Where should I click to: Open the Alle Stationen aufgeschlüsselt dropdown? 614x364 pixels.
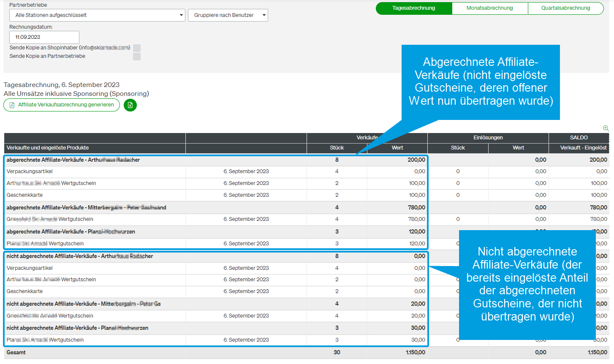click(97, 15)
